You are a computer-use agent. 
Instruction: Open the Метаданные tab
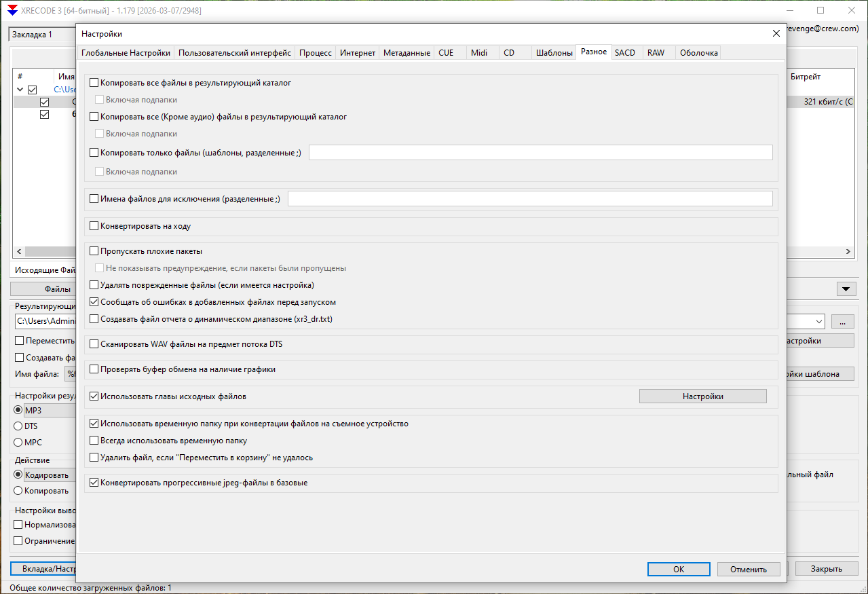click(x=407, y=53)
